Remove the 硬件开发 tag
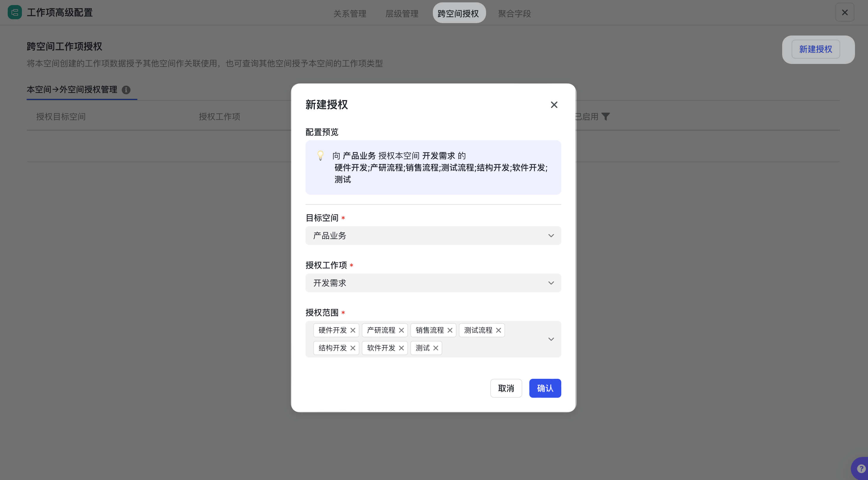Image resolution: width=868 pixels, height=480 pixels. coord(353,330)
